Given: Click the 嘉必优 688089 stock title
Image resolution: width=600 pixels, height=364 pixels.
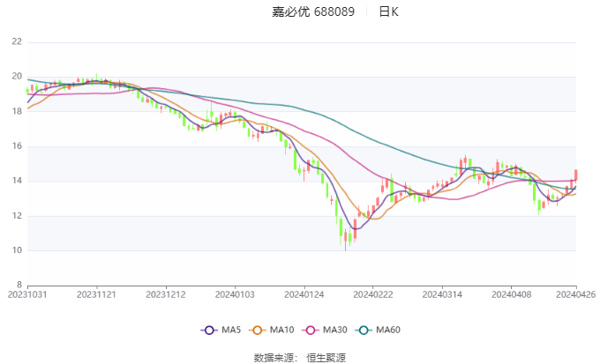Looking at the screenshot, I should (314, 12).
